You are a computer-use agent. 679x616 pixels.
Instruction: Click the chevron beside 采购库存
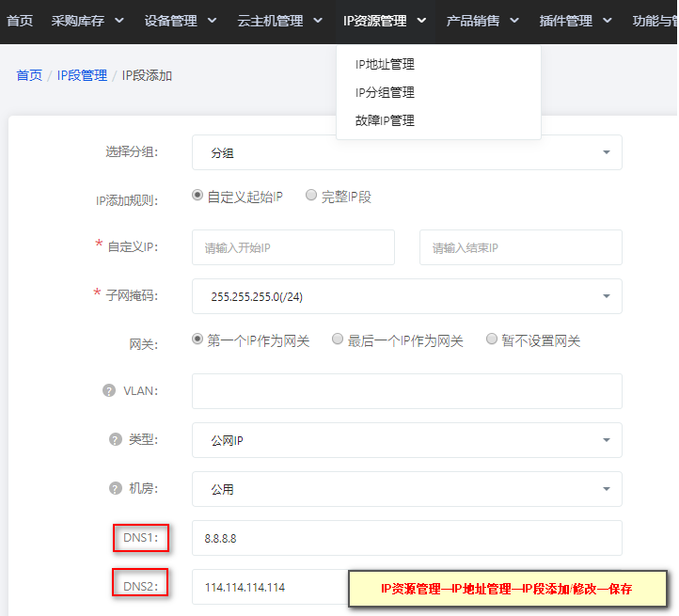119,21
